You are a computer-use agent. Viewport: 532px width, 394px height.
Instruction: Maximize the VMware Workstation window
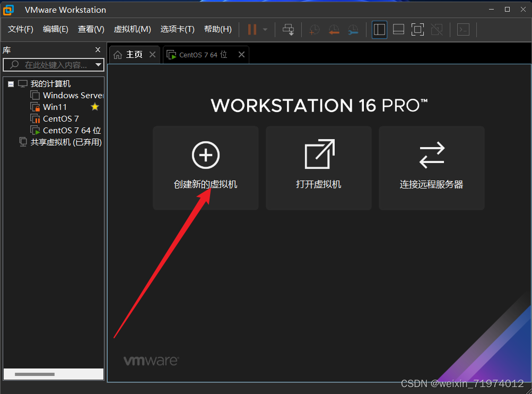[x=507, y=10]
